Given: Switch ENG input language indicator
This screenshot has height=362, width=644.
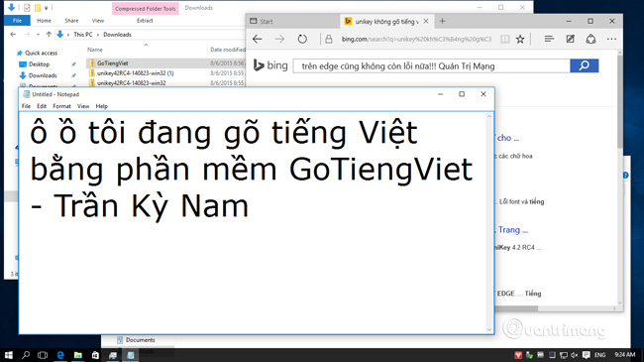Looking at the screenshot, I should (600, 355).
